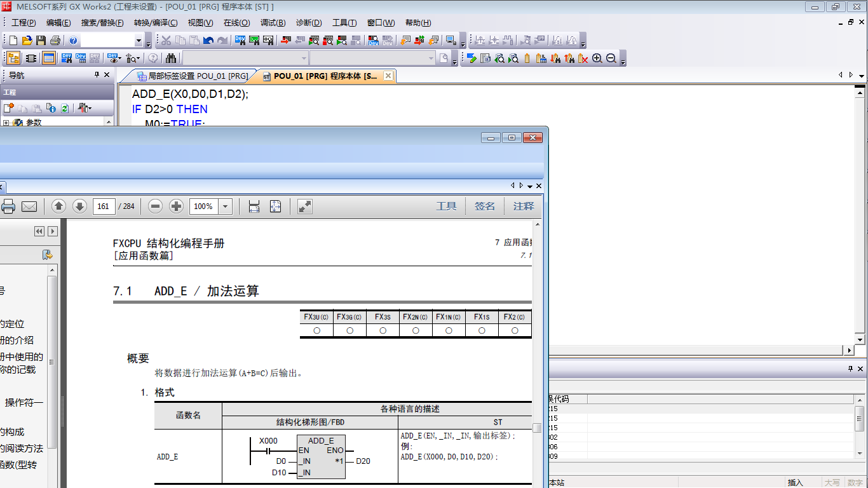This screenshot has width=868, height=488.
Task: Toggle the navigation window view button
Action: [13, 58]
